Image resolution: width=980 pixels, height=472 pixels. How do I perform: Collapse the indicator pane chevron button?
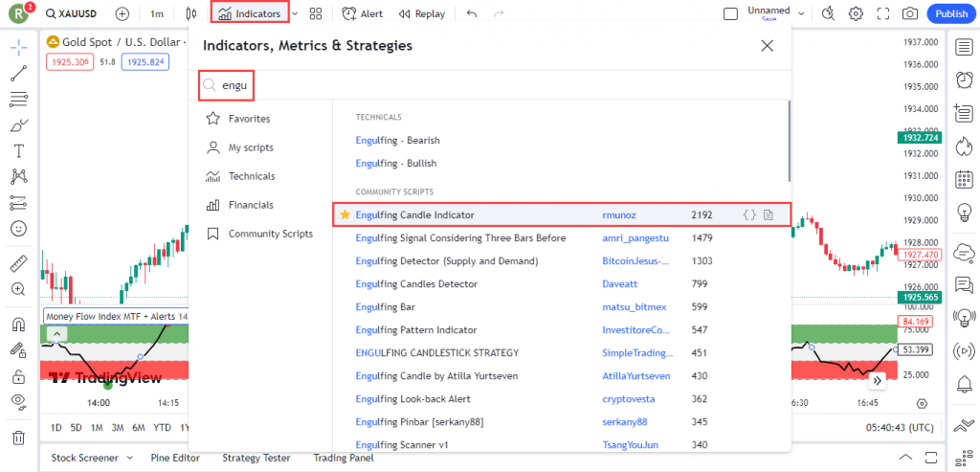(56, 333)
